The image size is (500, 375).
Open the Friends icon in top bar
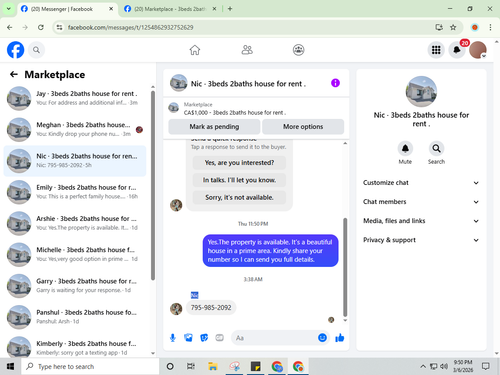pyautogui.click(x=247, y=50)
